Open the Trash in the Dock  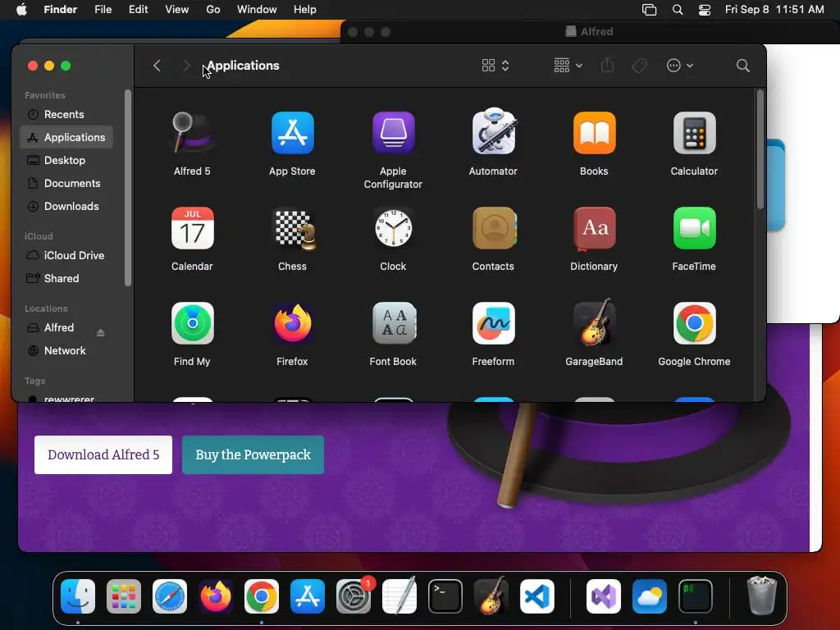pos(761,596)
